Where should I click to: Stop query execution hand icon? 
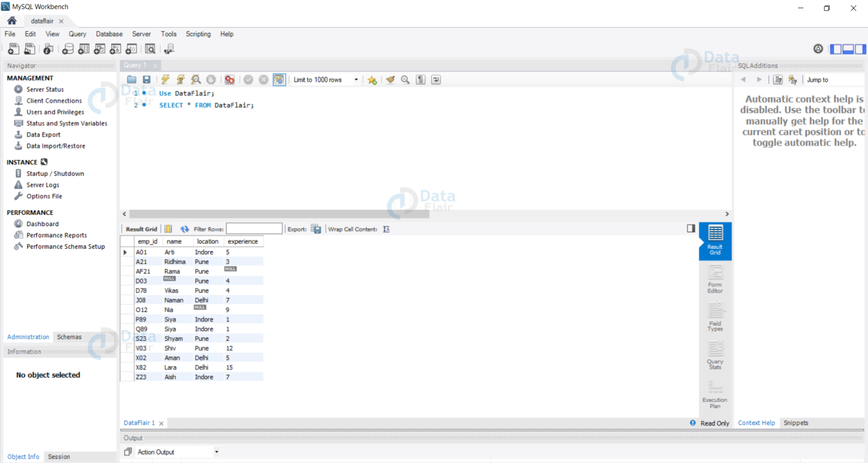point(211,80)
